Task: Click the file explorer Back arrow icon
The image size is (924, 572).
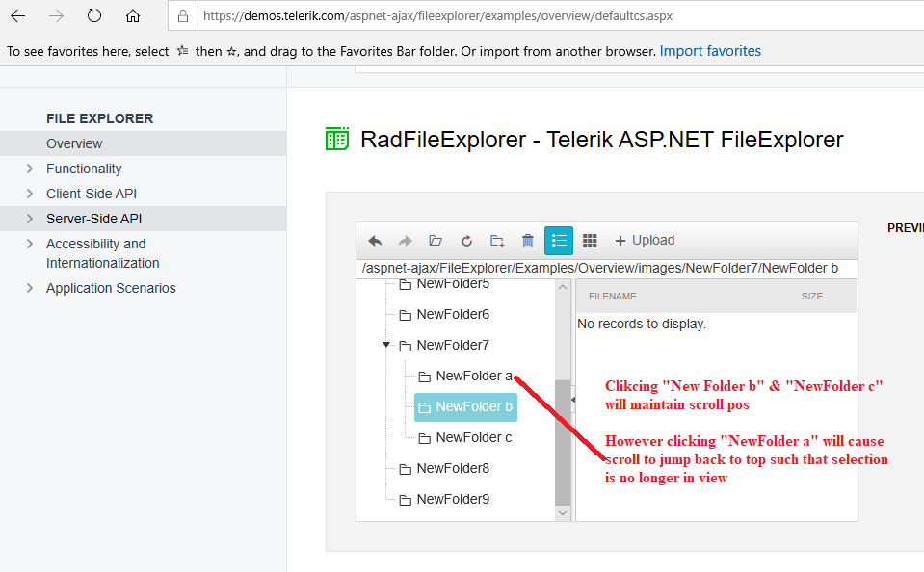Action: pyautogui.click(x=375, y=241)
